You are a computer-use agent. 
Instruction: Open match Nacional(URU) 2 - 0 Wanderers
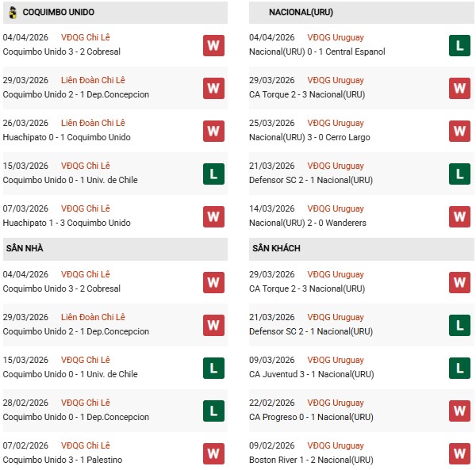pos(308,223)
